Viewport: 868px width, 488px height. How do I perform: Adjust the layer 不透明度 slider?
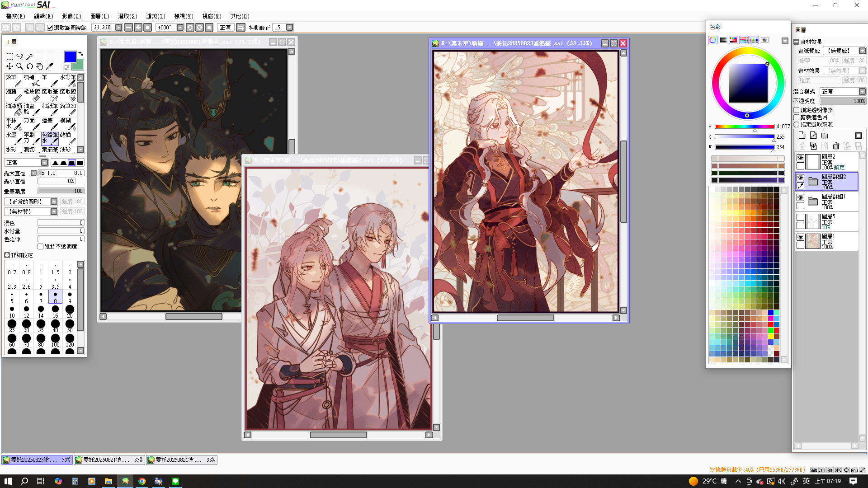(x=843, y=101)
